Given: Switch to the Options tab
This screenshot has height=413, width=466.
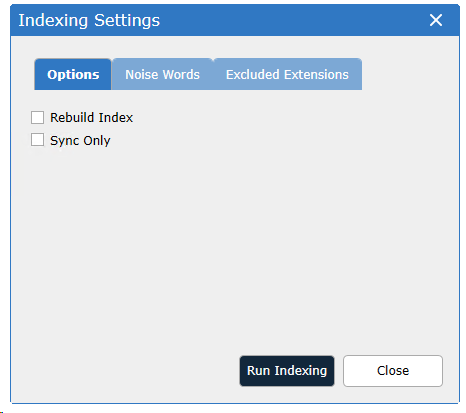Looking at the screenshot, I should coord(73,74).
